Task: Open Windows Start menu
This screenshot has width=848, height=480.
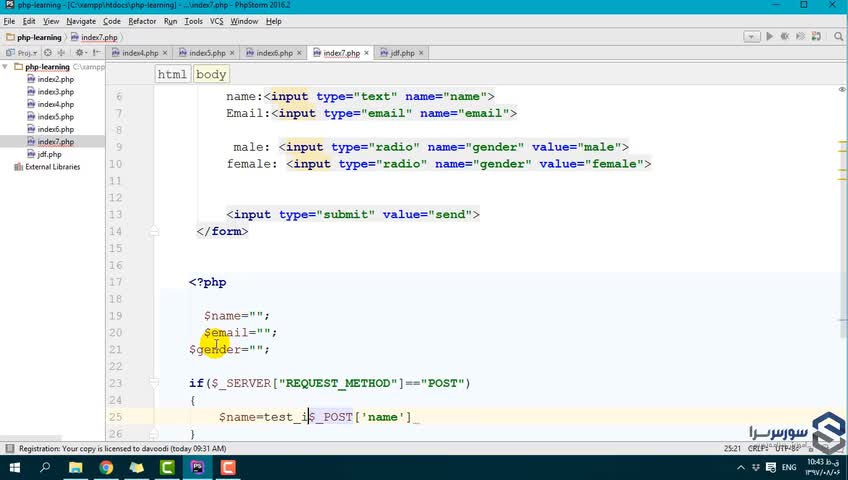Action: click(15, 467)
